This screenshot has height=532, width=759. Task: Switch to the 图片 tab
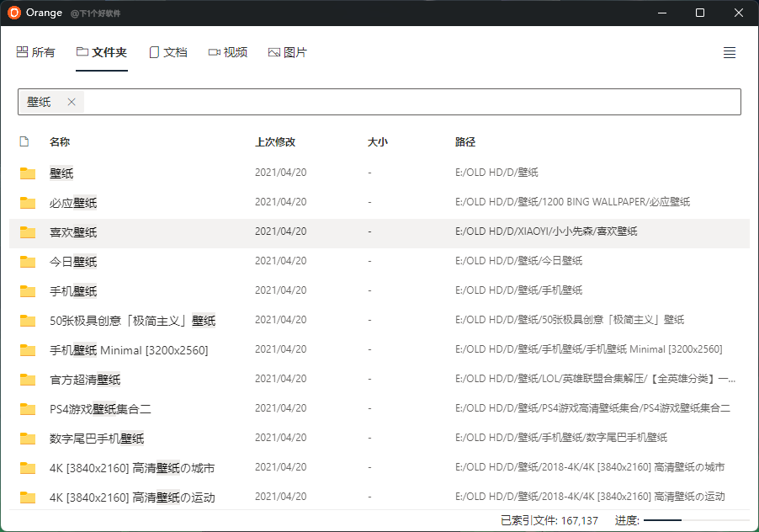pyautogui.click(x=287, y=52)
